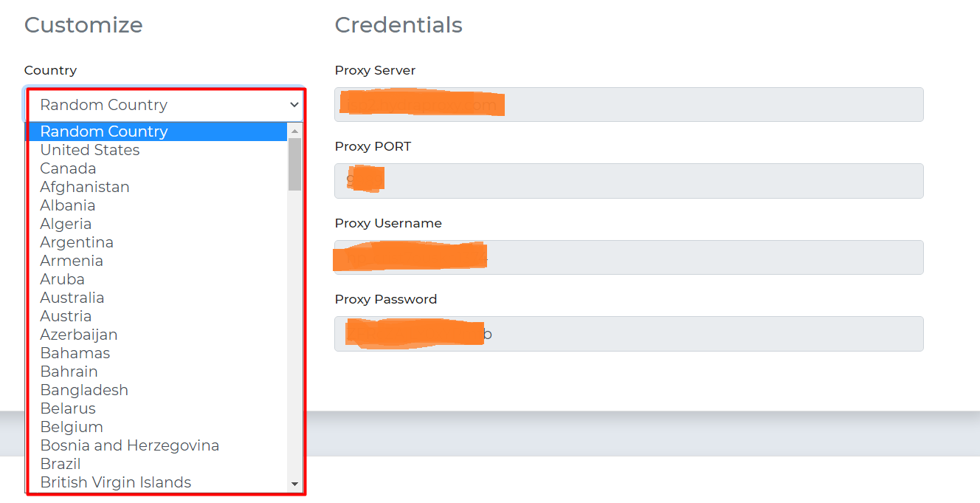
Task: Click the Country dropdown chevron arrow
Action: [294, 105]
